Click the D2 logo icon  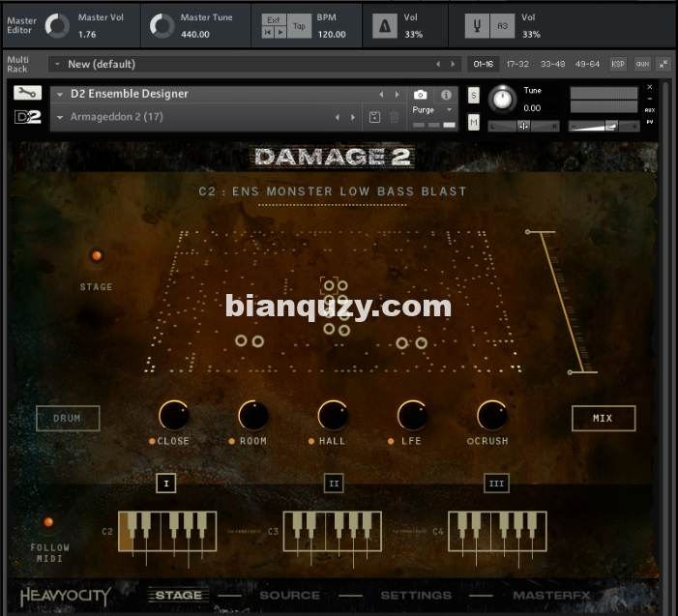28,117
